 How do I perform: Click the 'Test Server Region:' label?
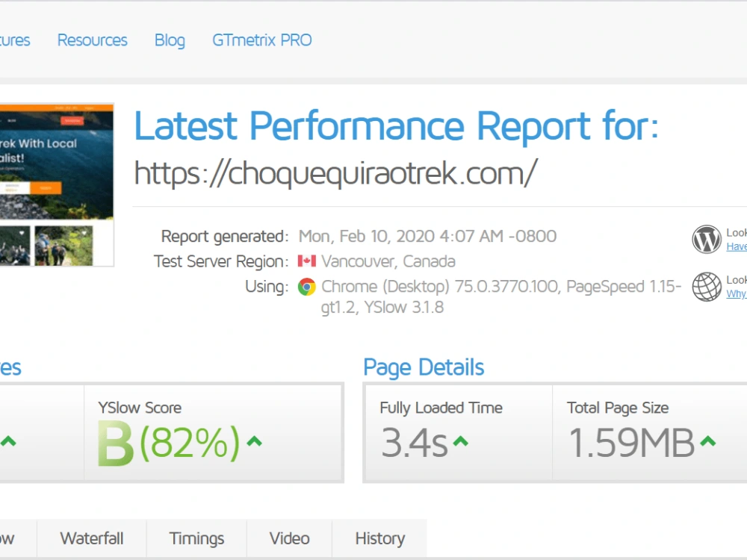[221, 261]
